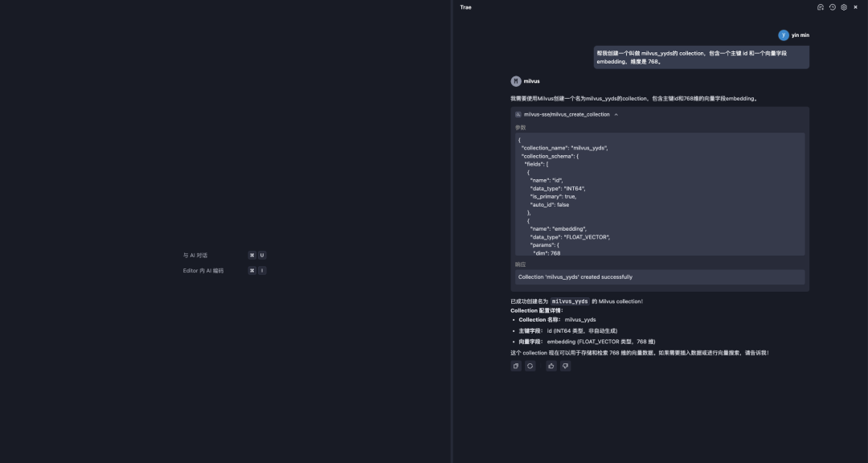Give a thumbs up to the response
Viewport: 868px width, 463px height.
pyautogui.click(x=551, y=366)
